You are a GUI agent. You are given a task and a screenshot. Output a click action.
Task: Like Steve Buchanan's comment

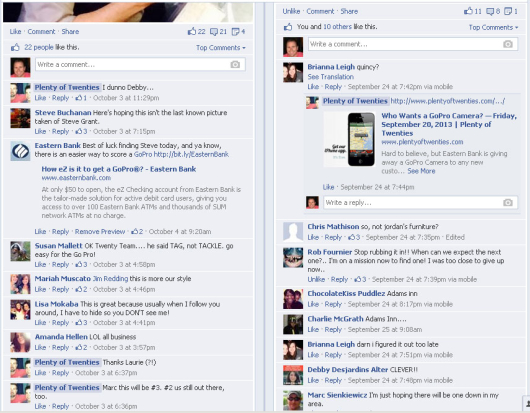40,131
